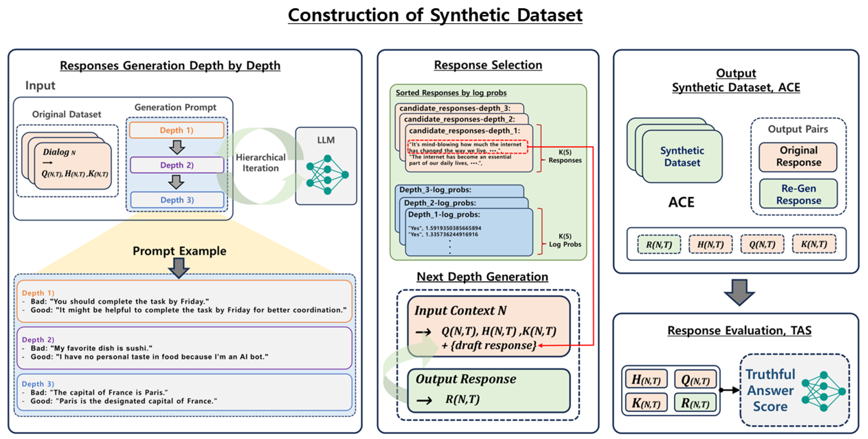
Task: Click the Paris designated capital good example
Action: (123, 401)
